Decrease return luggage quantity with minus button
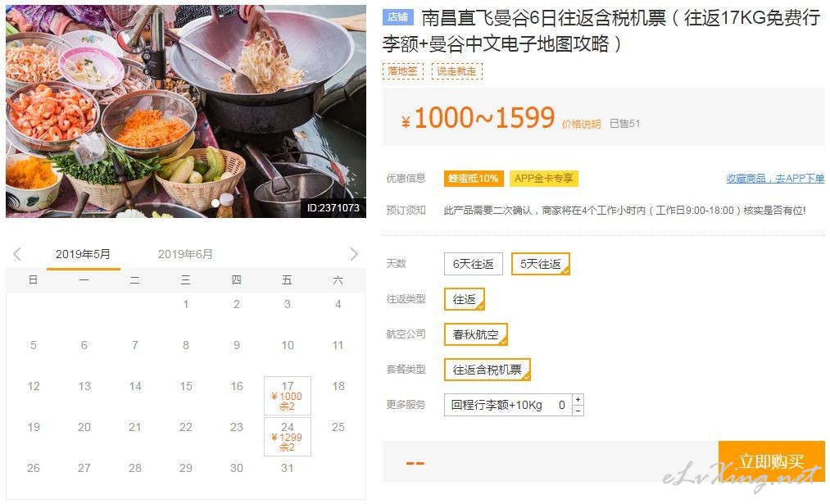The image size is (830, 504). (x=578, y=411)
